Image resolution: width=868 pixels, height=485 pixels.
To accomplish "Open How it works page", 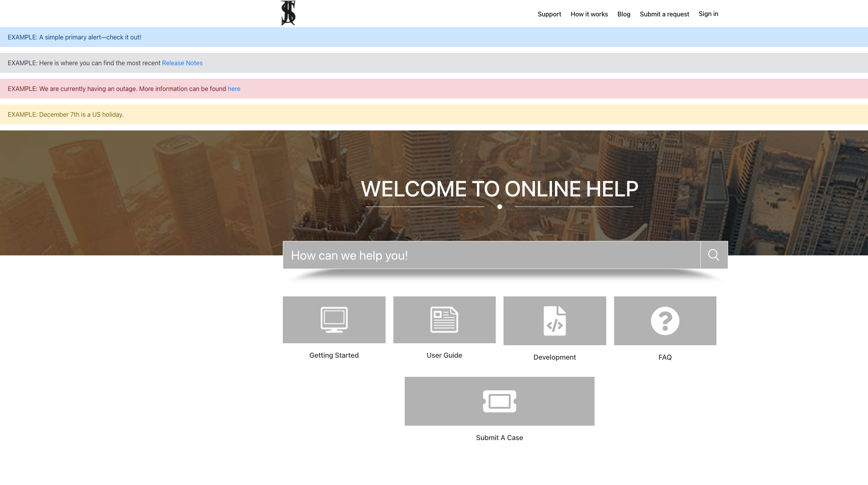I will coord(589,14).
